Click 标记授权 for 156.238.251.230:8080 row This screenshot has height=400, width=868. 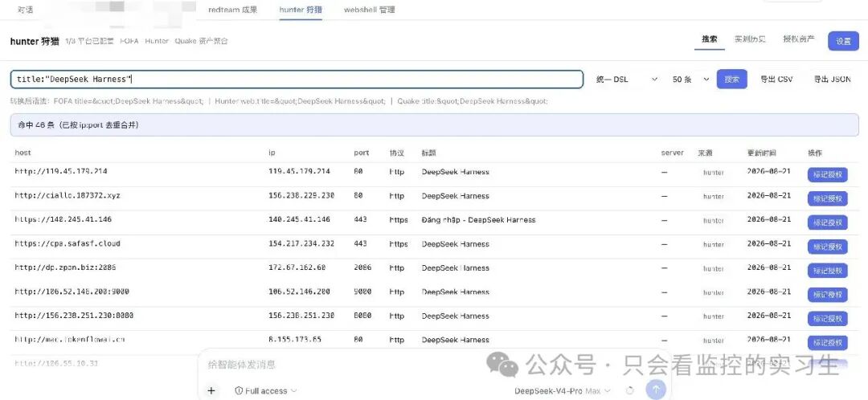827,319
